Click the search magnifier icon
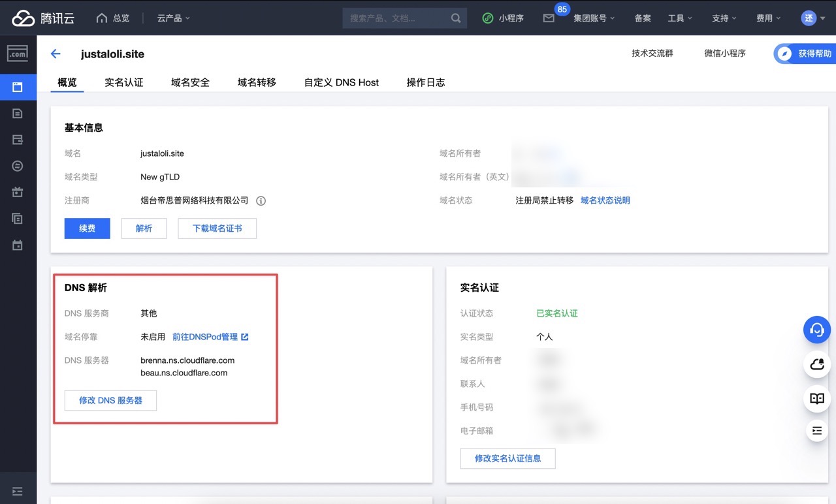Viewport: 836px width, 504px height. point(456,18)
